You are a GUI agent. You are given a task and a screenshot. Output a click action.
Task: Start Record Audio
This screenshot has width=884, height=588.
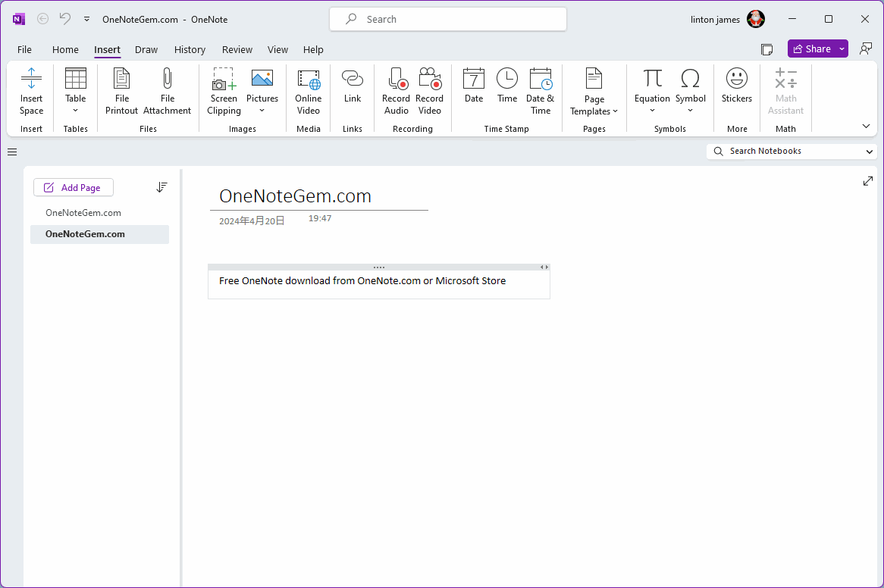tap(397, 91)
